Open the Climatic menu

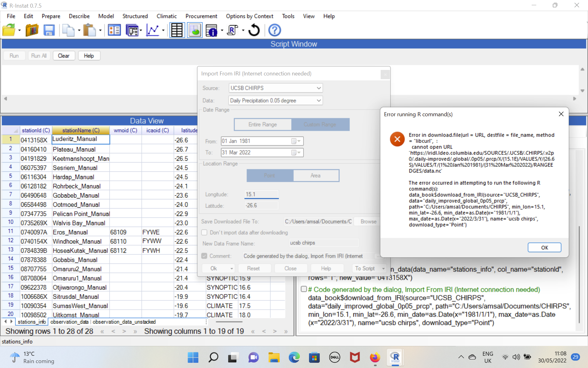click(166, 16)
